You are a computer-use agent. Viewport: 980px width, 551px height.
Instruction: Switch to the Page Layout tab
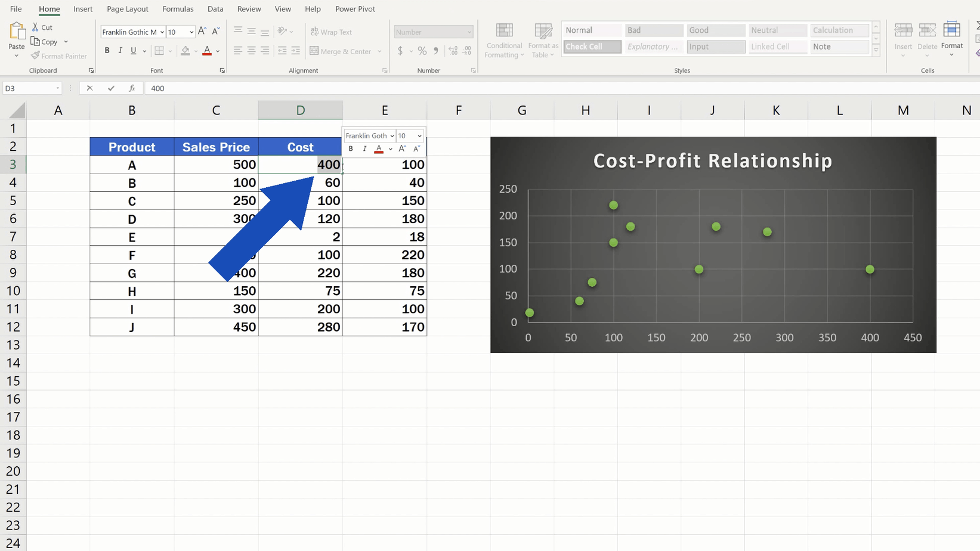128,9
